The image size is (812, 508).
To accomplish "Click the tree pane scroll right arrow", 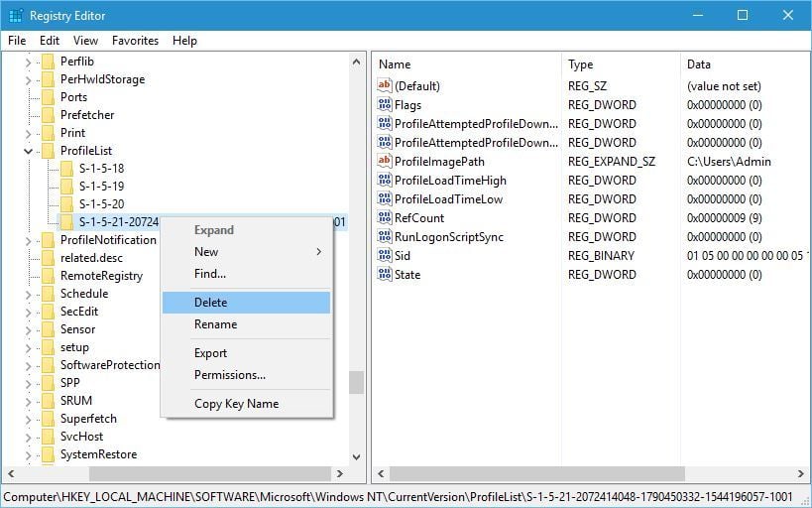I will (x=340, y=473).
